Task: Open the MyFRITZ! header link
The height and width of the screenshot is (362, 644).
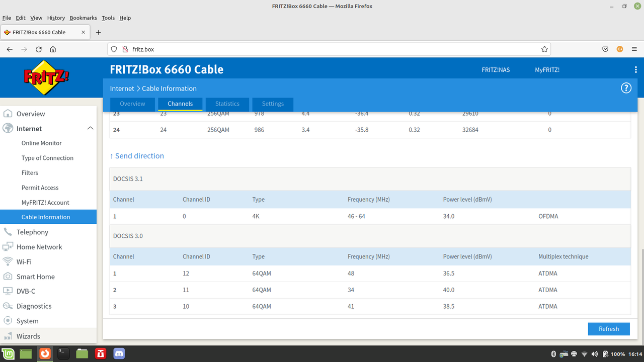Action: (x=547, y=70)
